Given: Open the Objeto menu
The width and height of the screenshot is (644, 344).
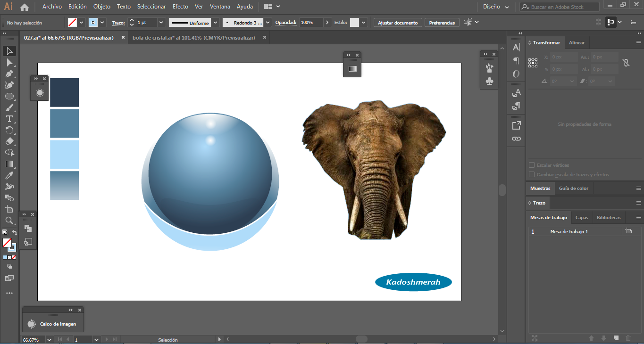Looking at the screenshot, I should click(x=102, y=7).
